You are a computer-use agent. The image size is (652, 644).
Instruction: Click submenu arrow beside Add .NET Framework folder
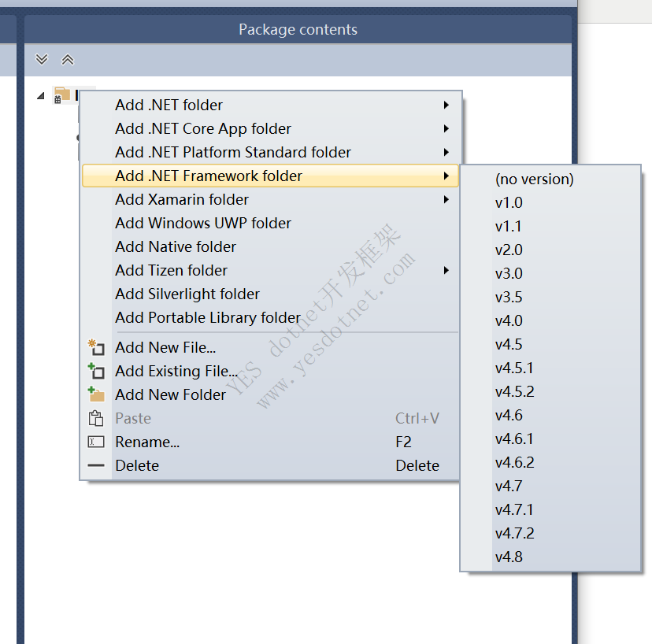[446, 176]
